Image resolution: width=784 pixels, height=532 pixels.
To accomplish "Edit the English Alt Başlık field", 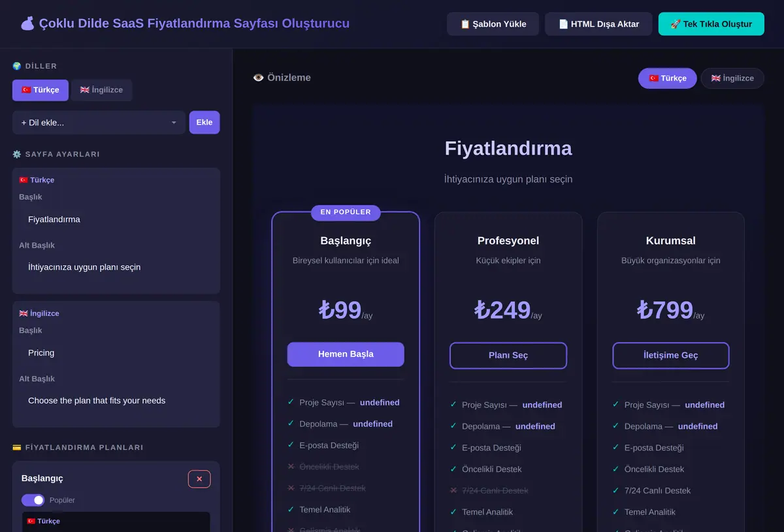I will coord(116,401).
